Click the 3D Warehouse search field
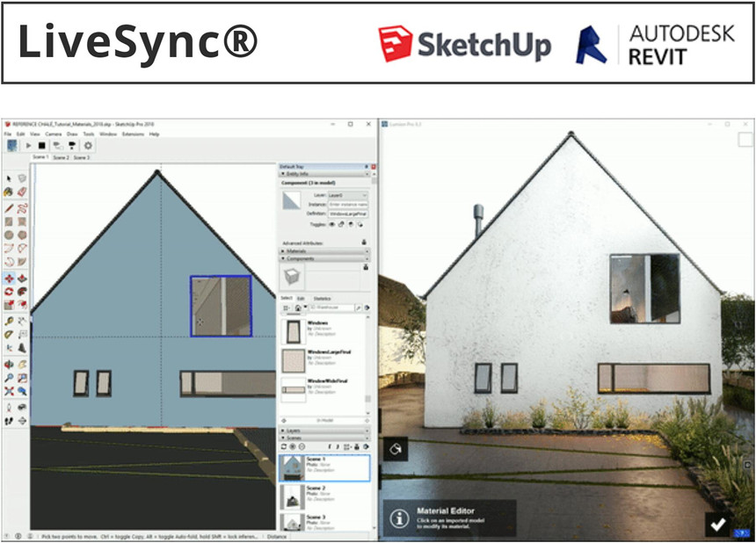Viewport: 756px width, 543px height. (x=331, y=308)
